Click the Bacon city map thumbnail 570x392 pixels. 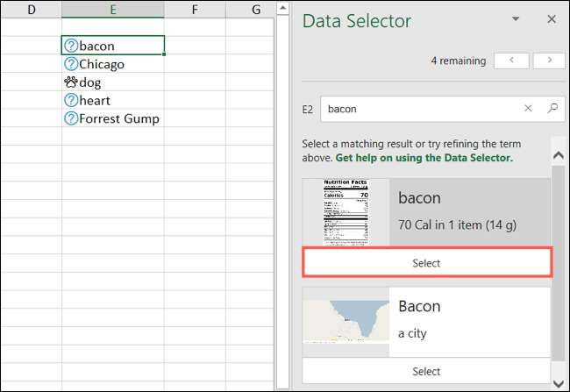pos(346,321)
